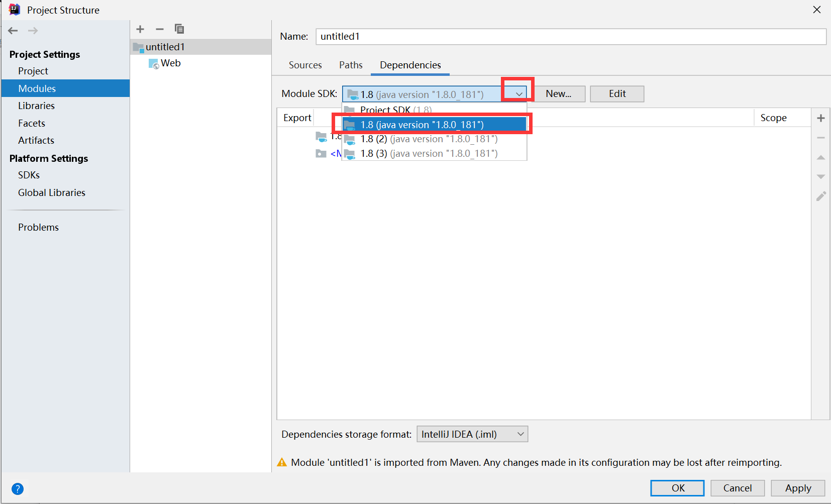831x504 pixels.
Task: Choose Project SDK (1.8) option
Action: [x=434, y=110]
